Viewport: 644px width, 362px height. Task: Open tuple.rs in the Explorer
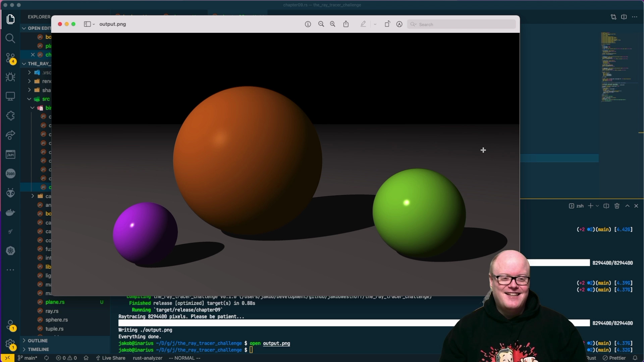pos(54,329)
